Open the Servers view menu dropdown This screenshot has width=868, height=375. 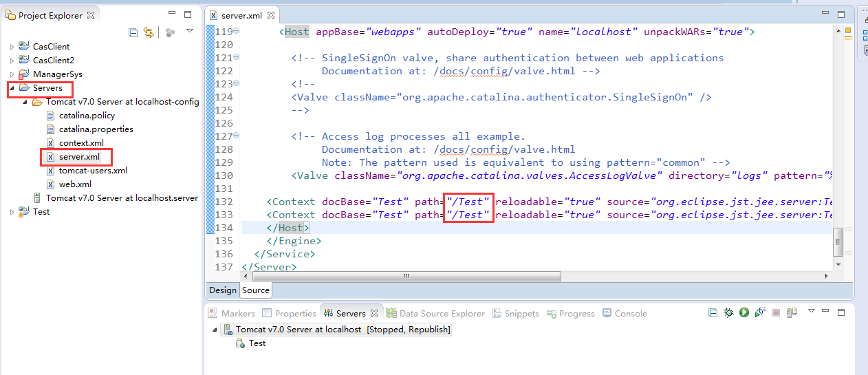(812, 311)
